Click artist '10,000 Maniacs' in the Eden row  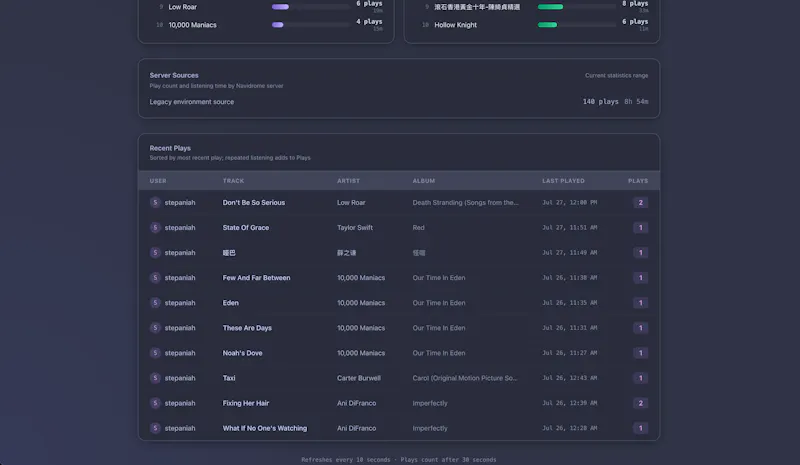tap(361, 303)
